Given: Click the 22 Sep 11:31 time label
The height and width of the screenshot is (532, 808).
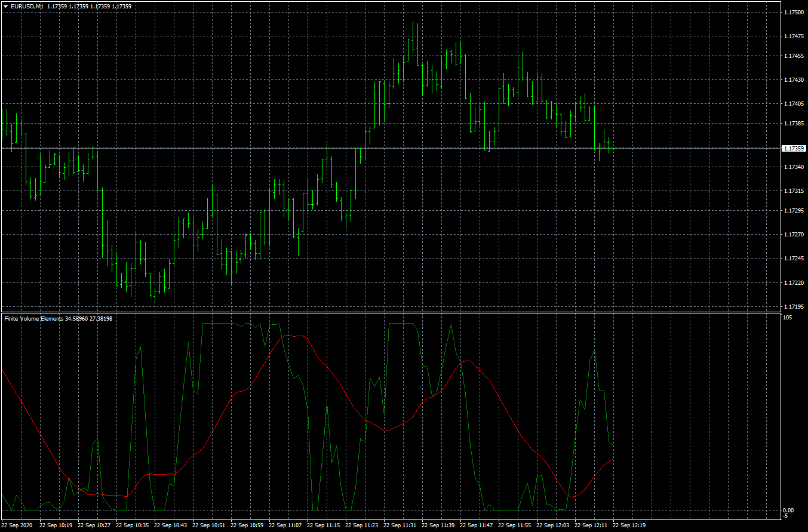Looking at the screenshot, I should pyautogui.click(x=400, y=525).
